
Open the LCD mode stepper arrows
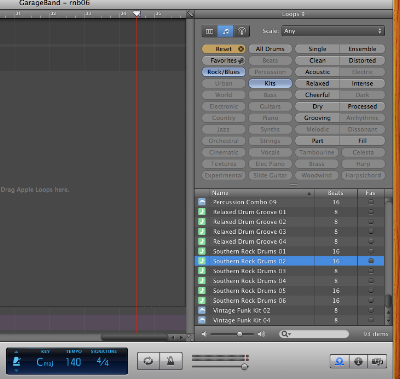point(16,361)
